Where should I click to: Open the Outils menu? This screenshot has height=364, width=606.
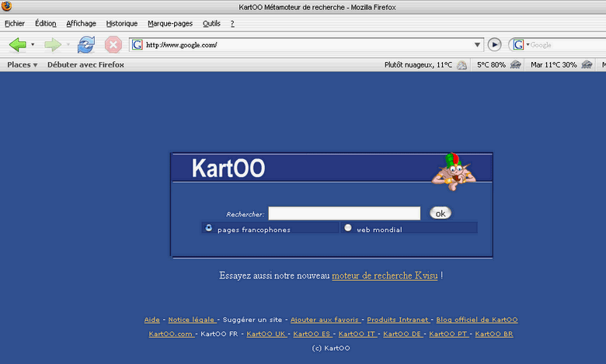coord(211,23)
